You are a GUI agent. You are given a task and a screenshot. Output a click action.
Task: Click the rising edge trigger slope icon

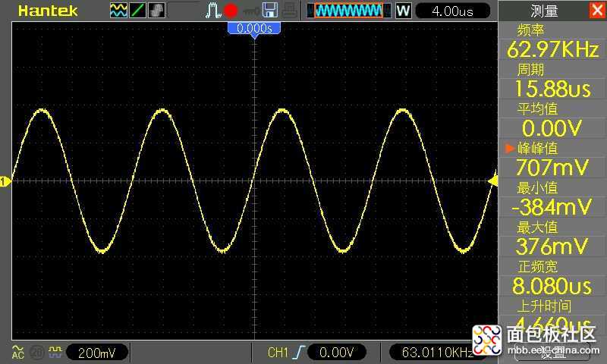[x=299, y=353]
